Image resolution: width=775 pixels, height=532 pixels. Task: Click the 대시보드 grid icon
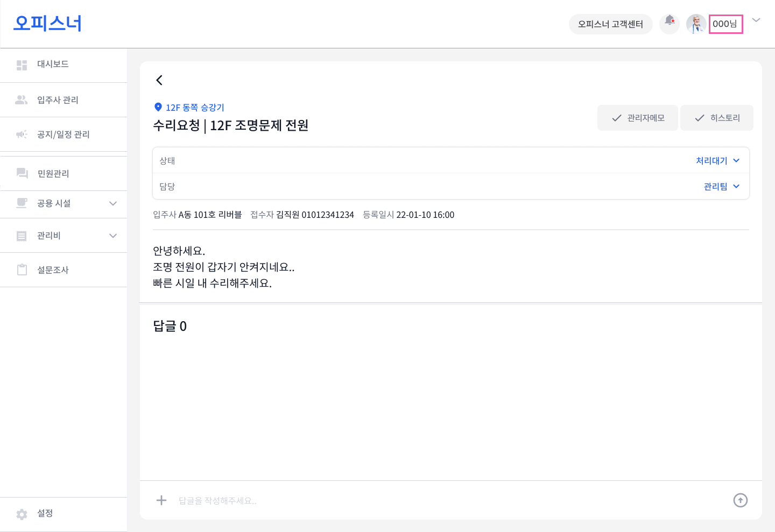coord(22,65)
